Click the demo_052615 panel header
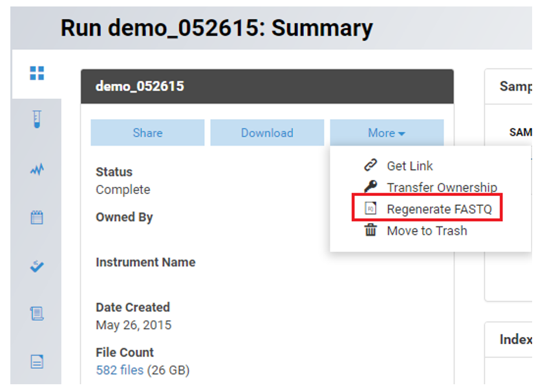547x392 pixels. coord(267,86)
